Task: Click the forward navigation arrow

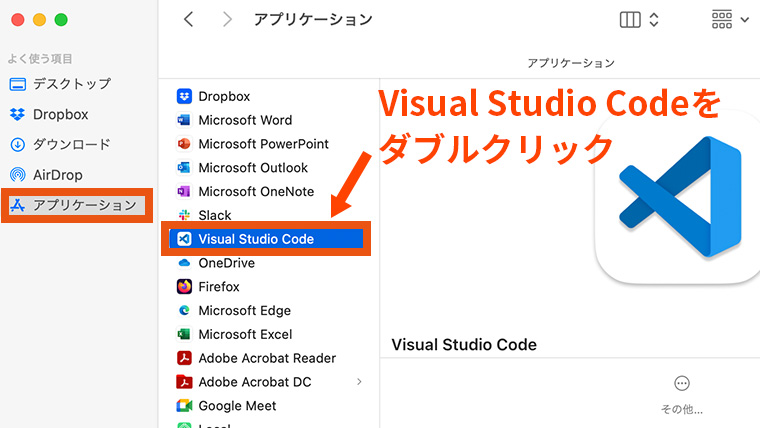Action: tap(227, 19)
